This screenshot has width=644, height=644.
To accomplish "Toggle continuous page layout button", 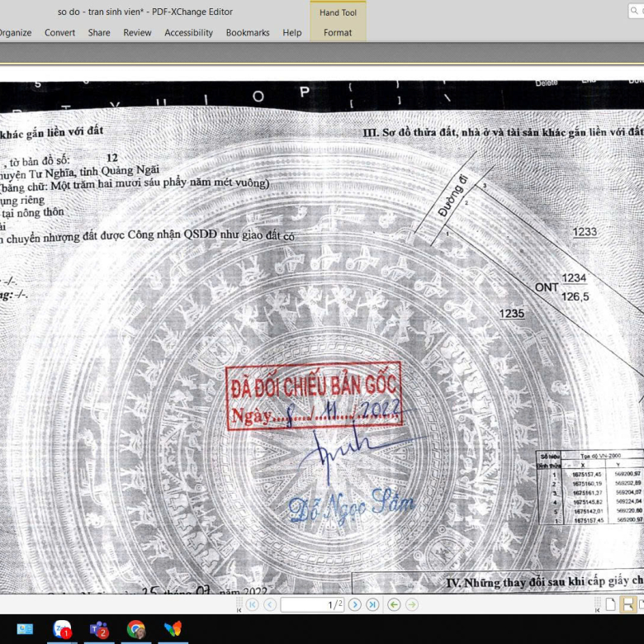I will (x=628, y=604).
